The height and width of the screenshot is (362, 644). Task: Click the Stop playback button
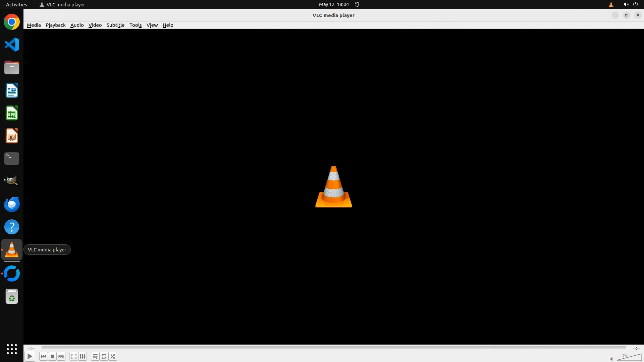click(52, 356)
